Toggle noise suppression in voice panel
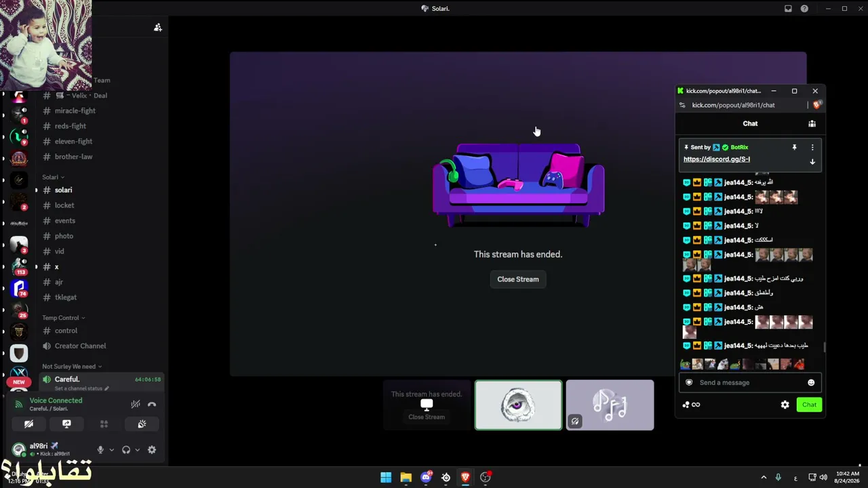 136,404
